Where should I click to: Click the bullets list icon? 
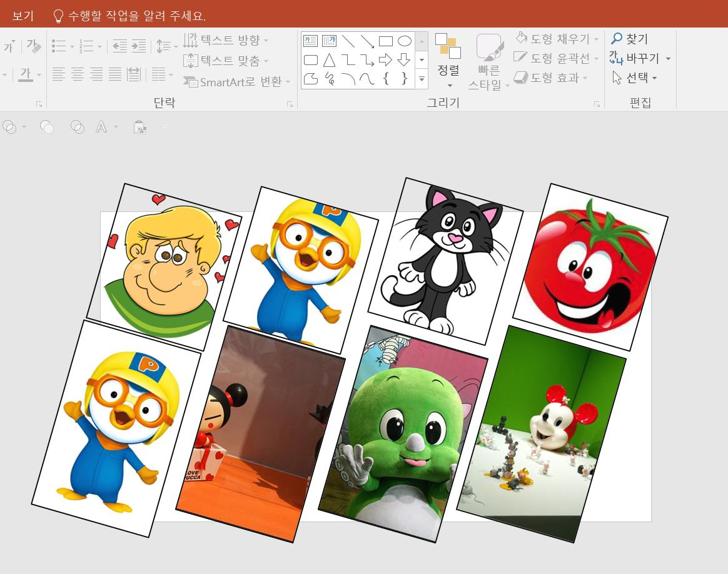pyautogui.click(x=59, y=46)
